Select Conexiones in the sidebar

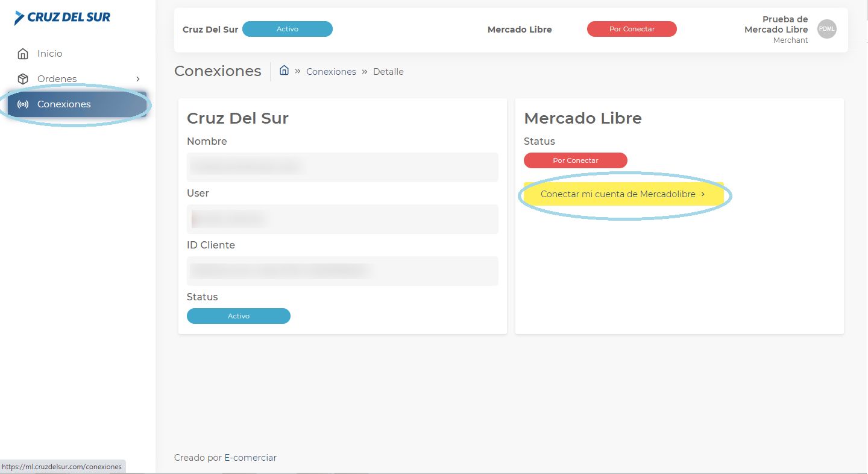click(64, 104)
